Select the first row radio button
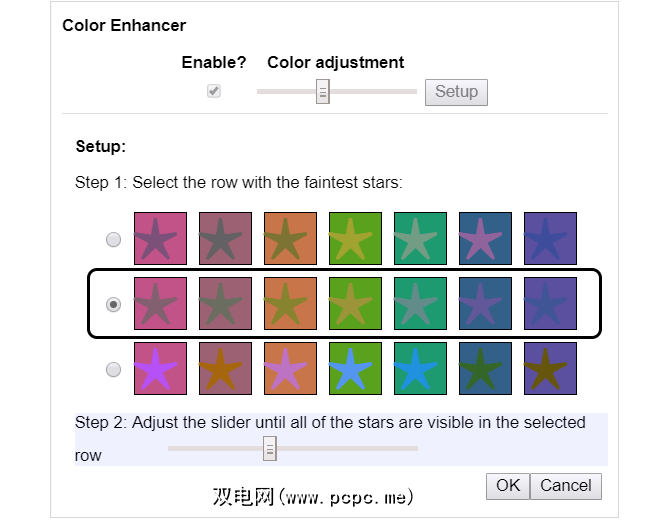 pyautogui.click(x=114, y=240)
